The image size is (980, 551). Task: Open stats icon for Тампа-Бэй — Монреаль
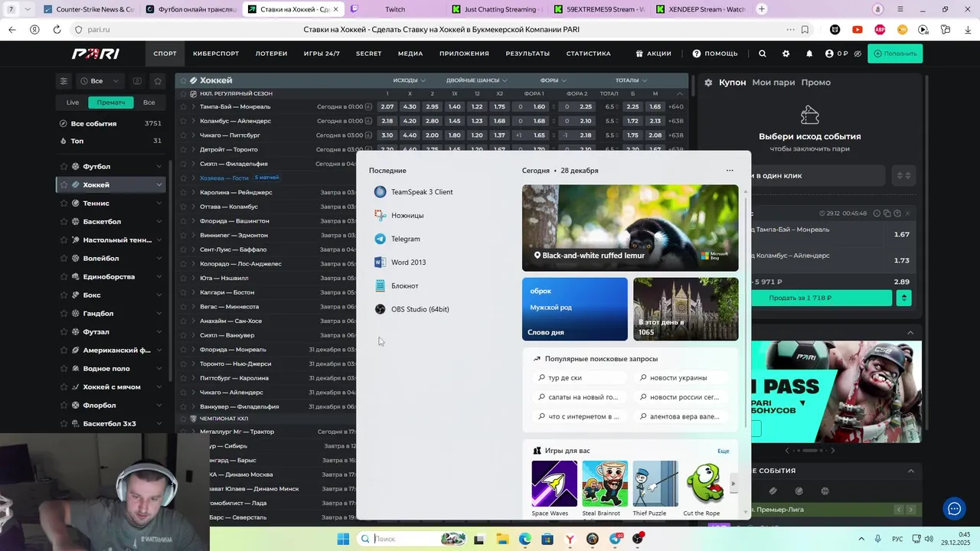coord(368,106)
